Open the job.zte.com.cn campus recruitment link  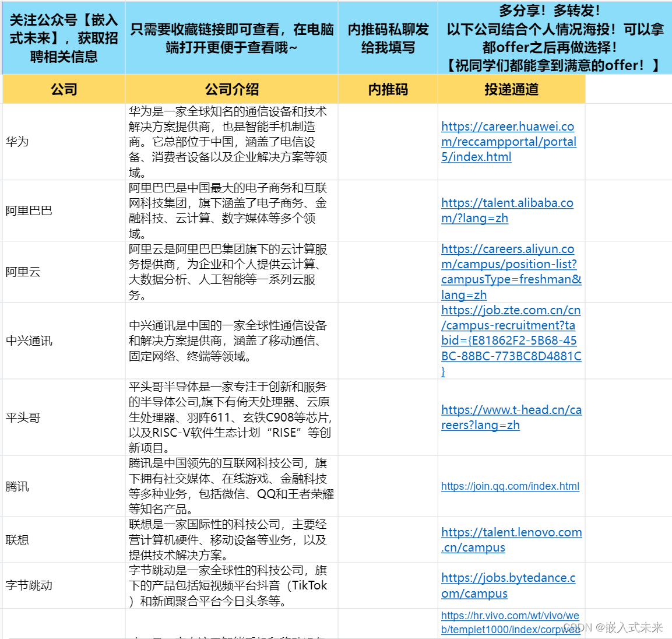coord(511,340)
